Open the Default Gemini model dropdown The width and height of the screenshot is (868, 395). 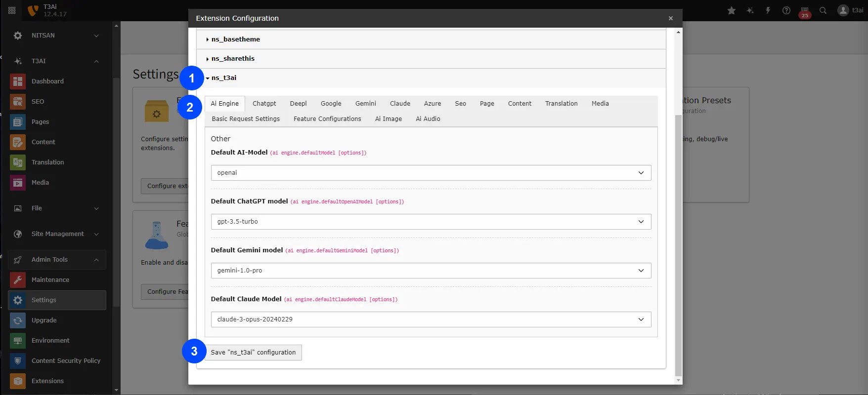[x=431, y=271]
